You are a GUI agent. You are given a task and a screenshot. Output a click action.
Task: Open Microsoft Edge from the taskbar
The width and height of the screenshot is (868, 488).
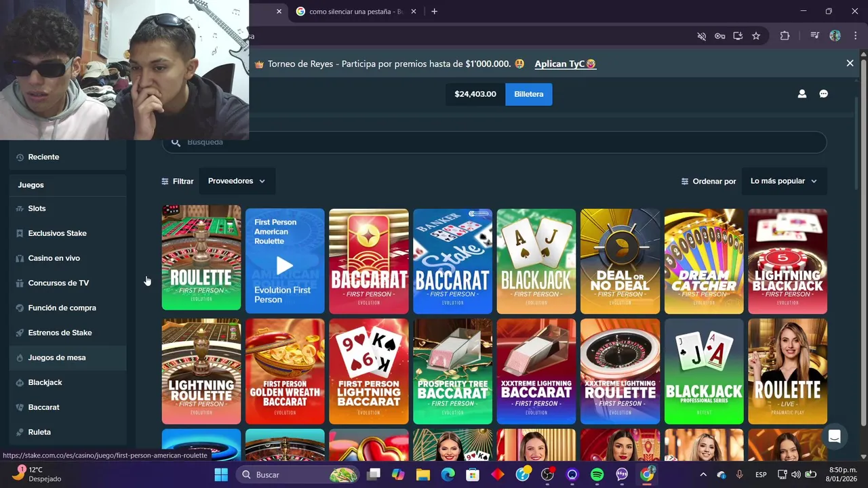pos(448,474)
